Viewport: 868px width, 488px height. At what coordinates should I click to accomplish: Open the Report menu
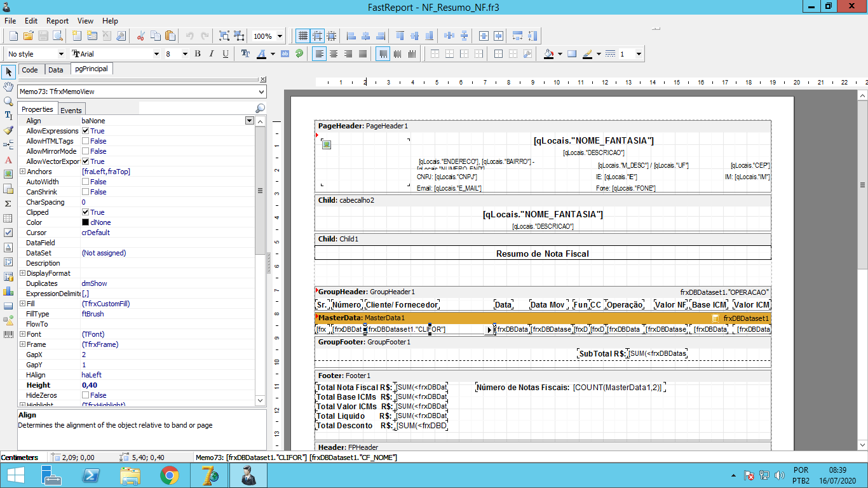point(58,21)
